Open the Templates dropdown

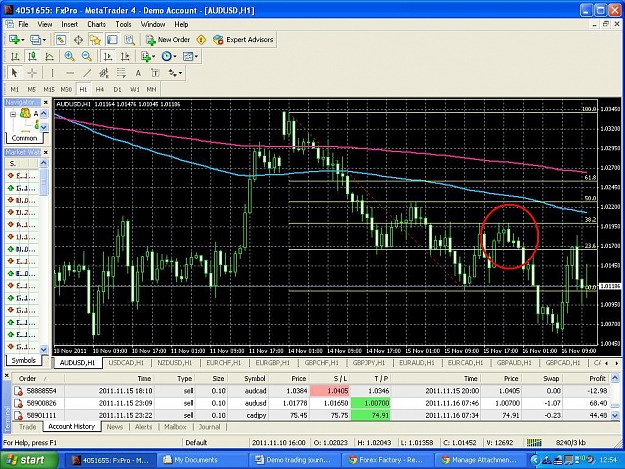click(x=190, y=56)
